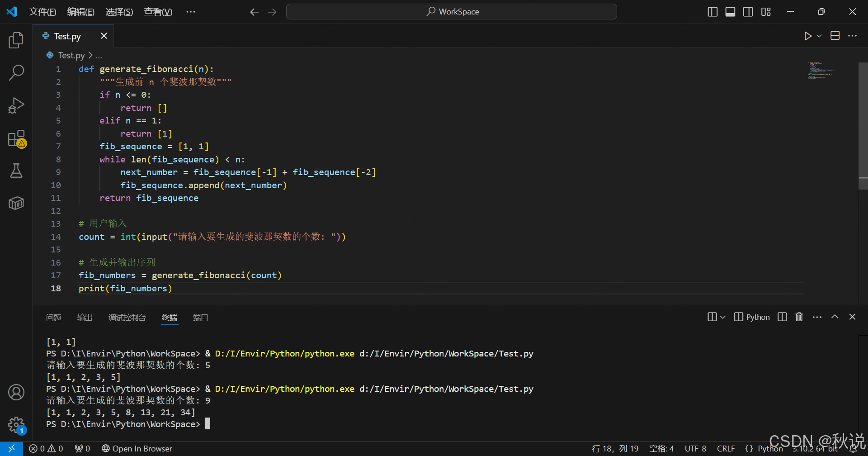Screen dimensions: 868x456
Task: Click the ports forwarded indicator showing 0
Action: [x=82, y=449]
